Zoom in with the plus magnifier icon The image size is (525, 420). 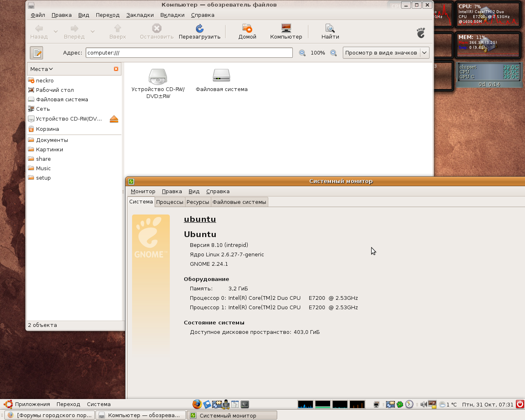[333, 53]
